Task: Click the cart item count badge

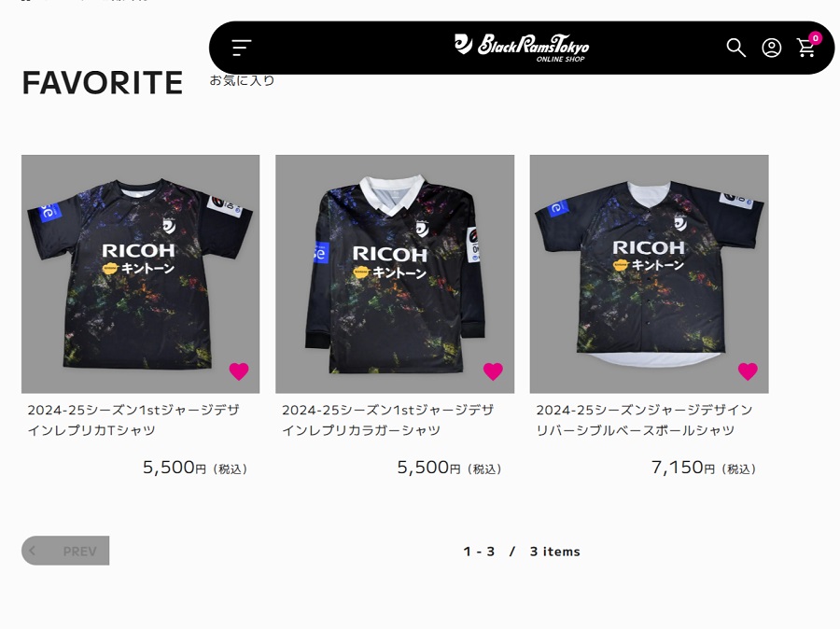Action: click(816, 38)
